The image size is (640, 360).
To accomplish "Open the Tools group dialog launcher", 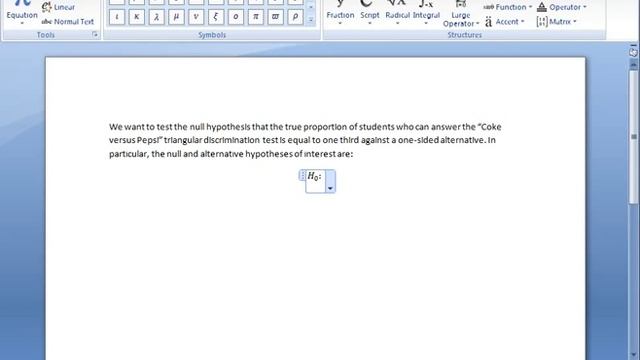I will click(95, 35).
